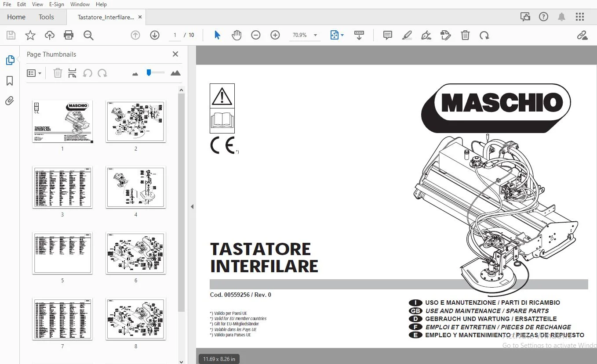Image resolution: width=597 pixels, height=364 pixels.
Task: Open the Help menu
Action: (101, 4)
